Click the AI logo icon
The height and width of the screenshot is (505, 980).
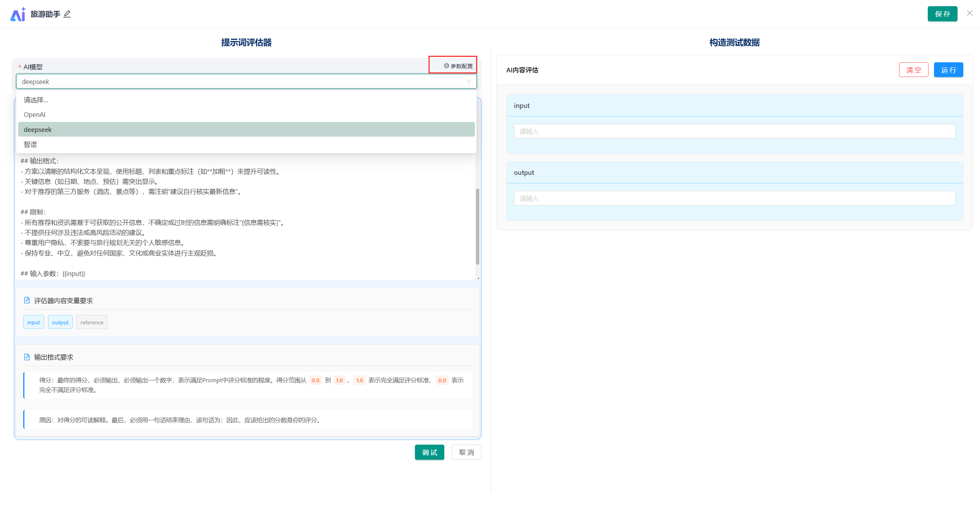(x=18, y=14)
